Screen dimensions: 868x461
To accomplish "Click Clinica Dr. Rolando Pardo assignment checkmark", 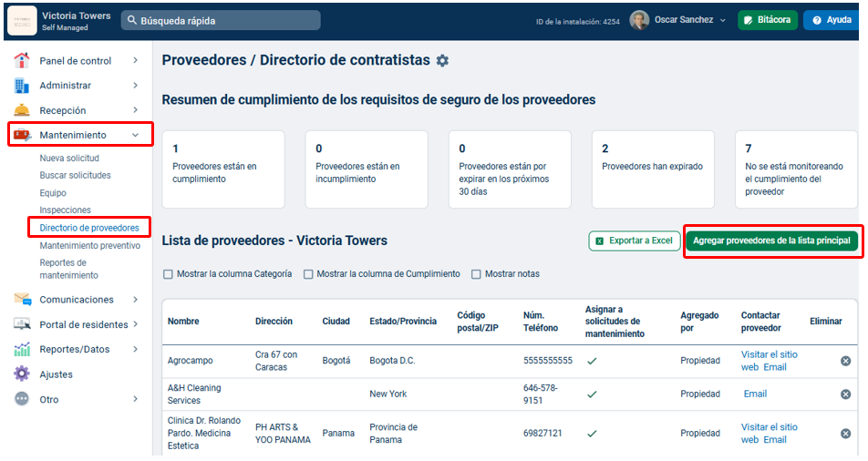I will pos(592,434).
